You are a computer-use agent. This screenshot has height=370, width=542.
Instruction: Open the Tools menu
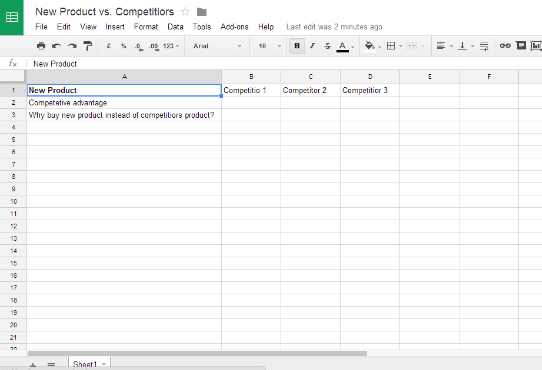point(202,27)
